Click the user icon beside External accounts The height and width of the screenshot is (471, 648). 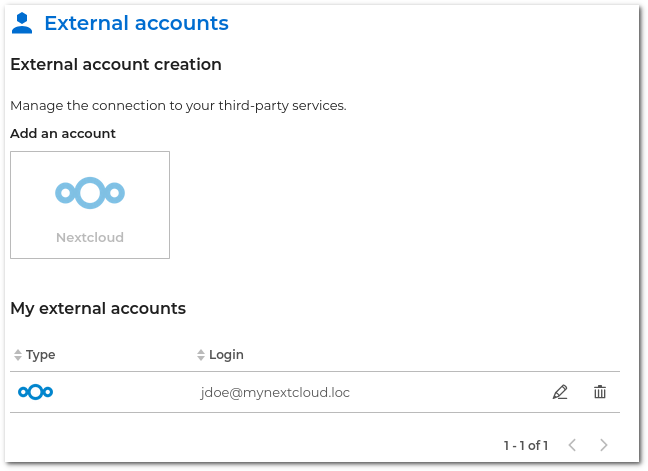(x=22, y=23)
